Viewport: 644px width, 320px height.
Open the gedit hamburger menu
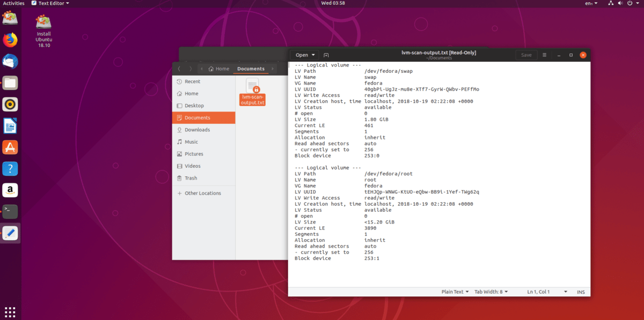pyautogui.click(x=544, y=55)
